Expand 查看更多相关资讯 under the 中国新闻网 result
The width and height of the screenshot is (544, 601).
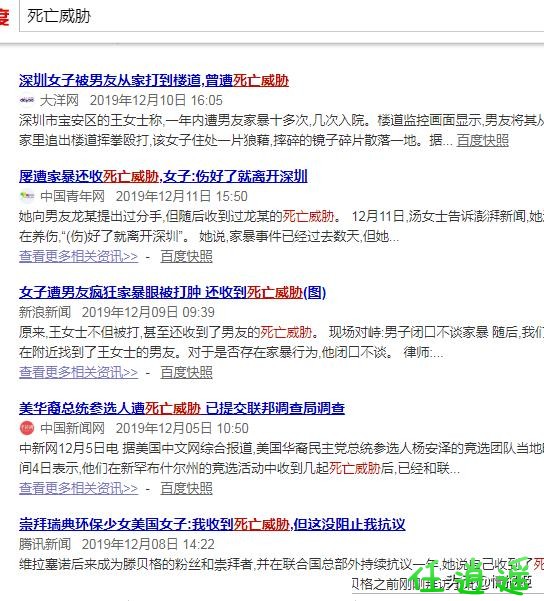click(x=79, y=489)
